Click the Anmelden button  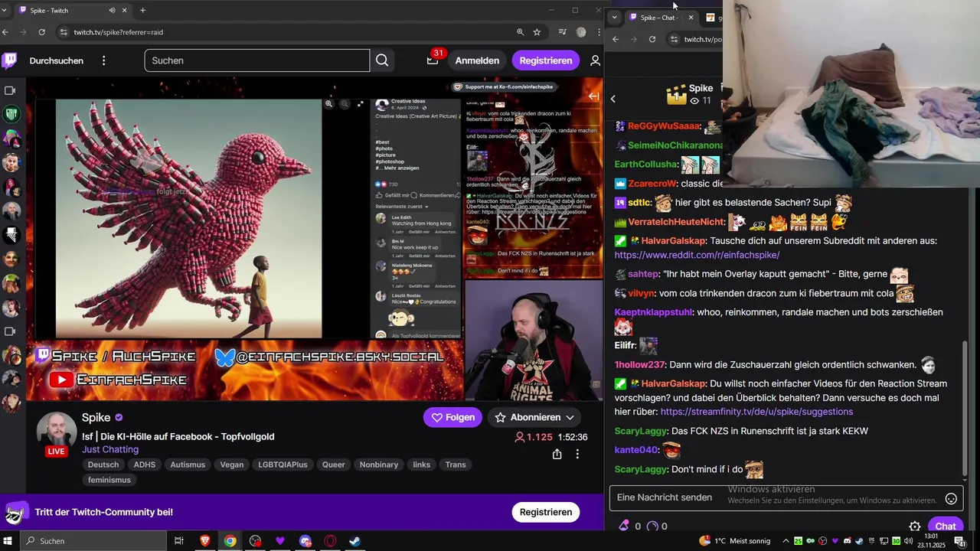(x=477, y=60)
